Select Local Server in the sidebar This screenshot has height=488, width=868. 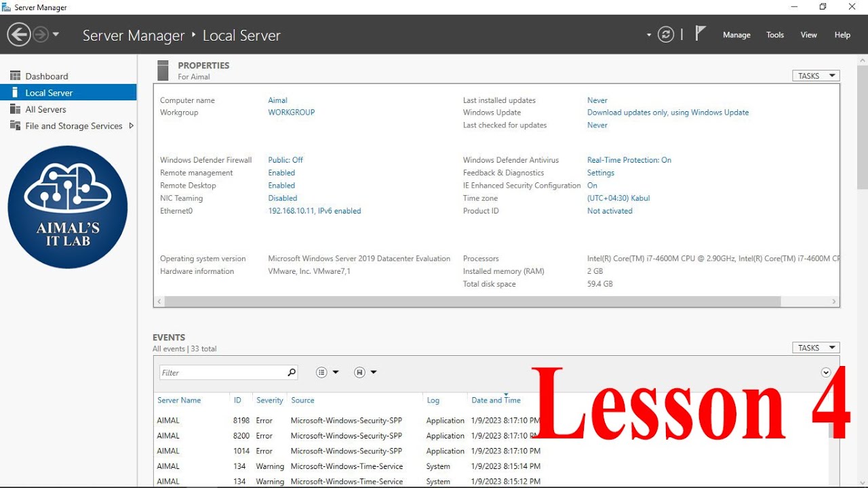click(68, 93)
